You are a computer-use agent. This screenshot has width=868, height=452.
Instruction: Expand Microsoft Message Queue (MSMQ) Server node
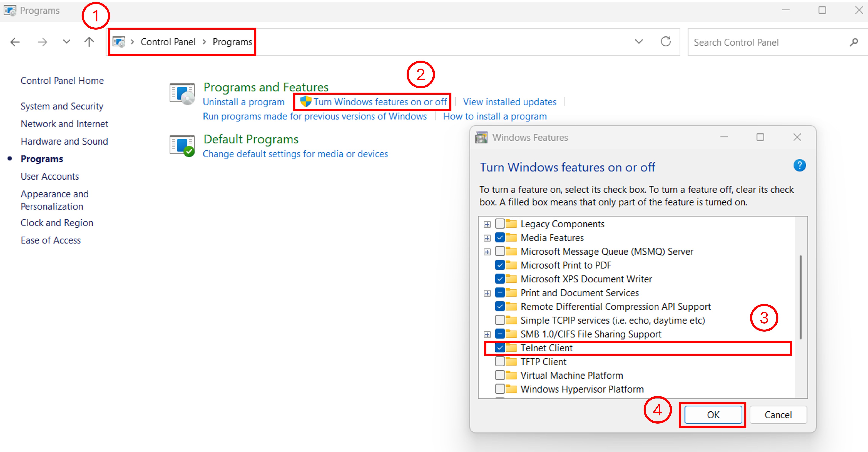tap(487, 252)
